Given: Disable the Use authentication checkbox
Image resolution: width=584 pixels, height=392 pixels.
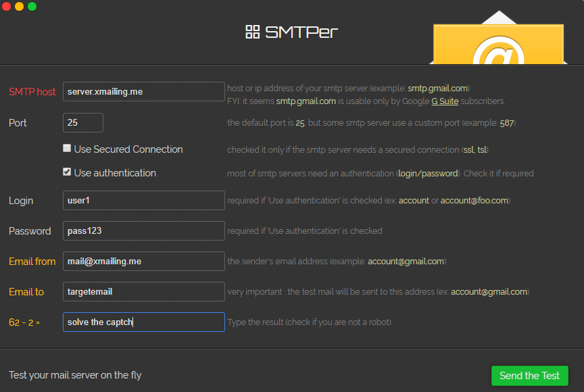Looking at the screenshot, I should click(67, 172).
